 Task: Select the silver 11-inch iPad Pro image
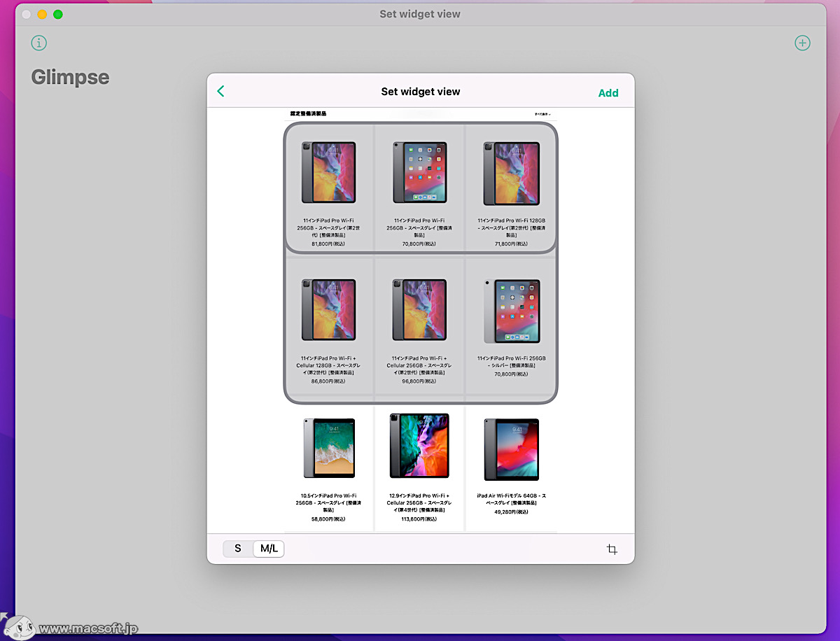511,311
